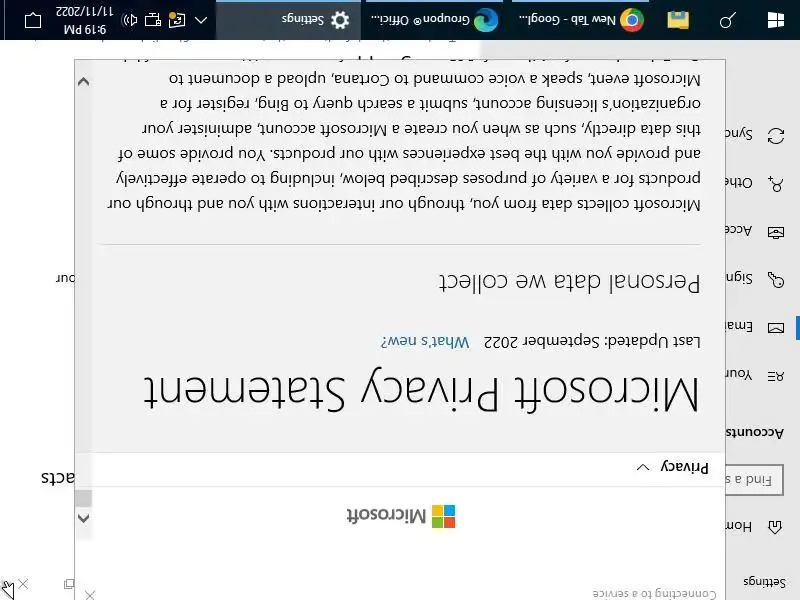
Task: Focus the Find a setting search box
Action: click(x=754, y=480)
